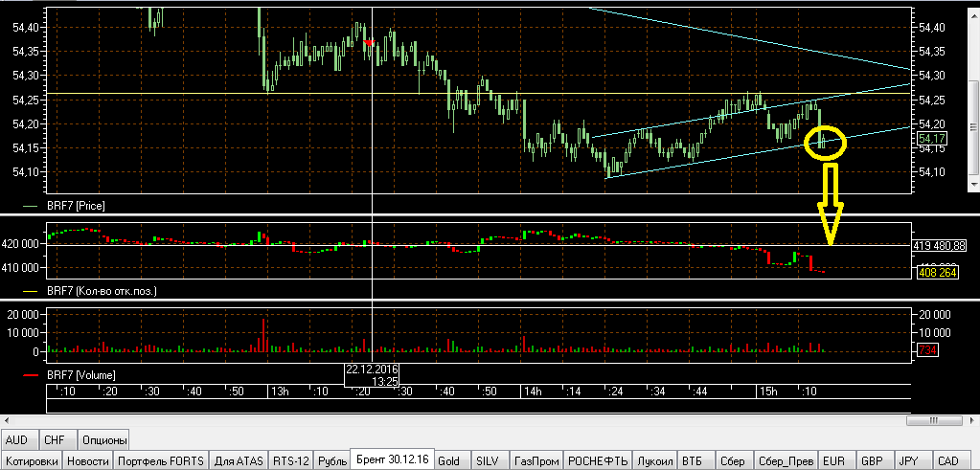The image size is (980, 470).
Task: Switch to the РОСНЕФТЬ tab
Action: [x=598, y=460]
